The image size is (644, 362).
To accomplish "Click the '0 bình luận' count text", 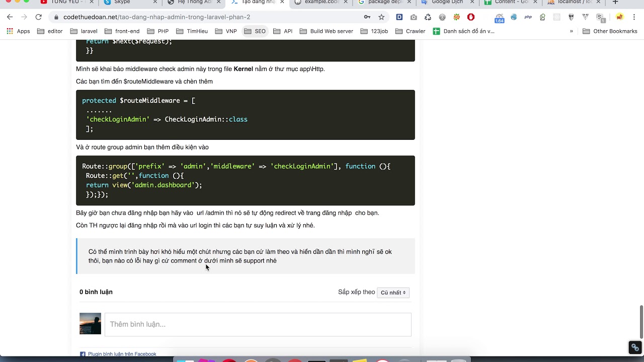I will (x=96, y=292).
